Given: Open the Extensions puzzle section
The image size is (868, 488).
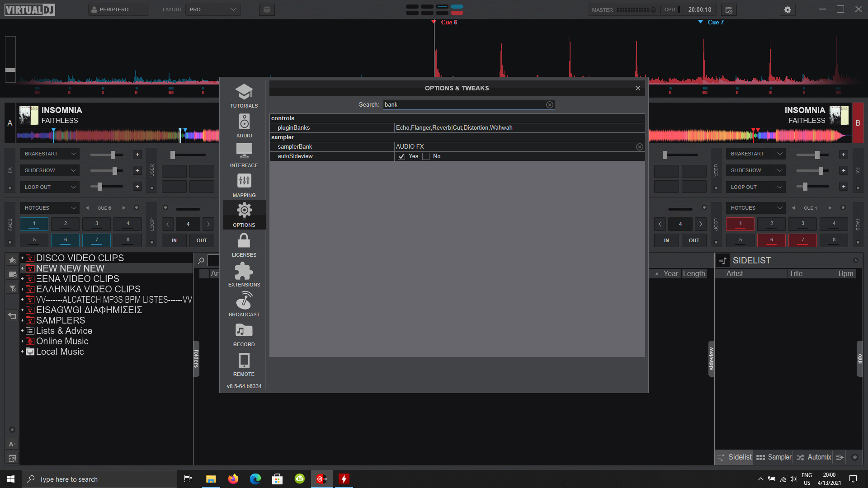Looking at the screenshot, I should (x=244, y=275).
